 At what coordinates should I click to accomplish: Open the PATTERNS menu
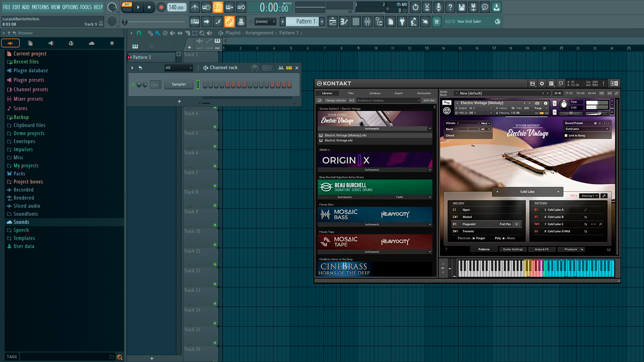tap(40, 7)
